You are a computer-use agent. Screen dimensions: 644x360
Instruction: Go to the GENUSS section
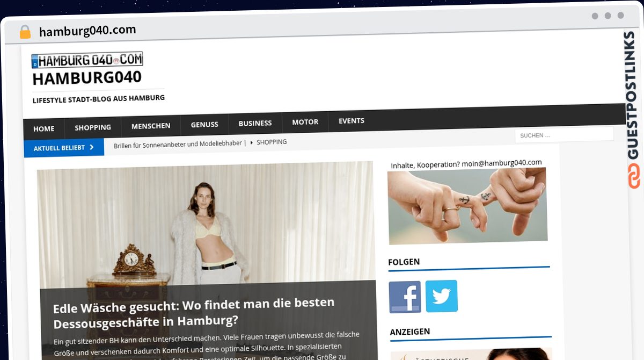[204, 125]
